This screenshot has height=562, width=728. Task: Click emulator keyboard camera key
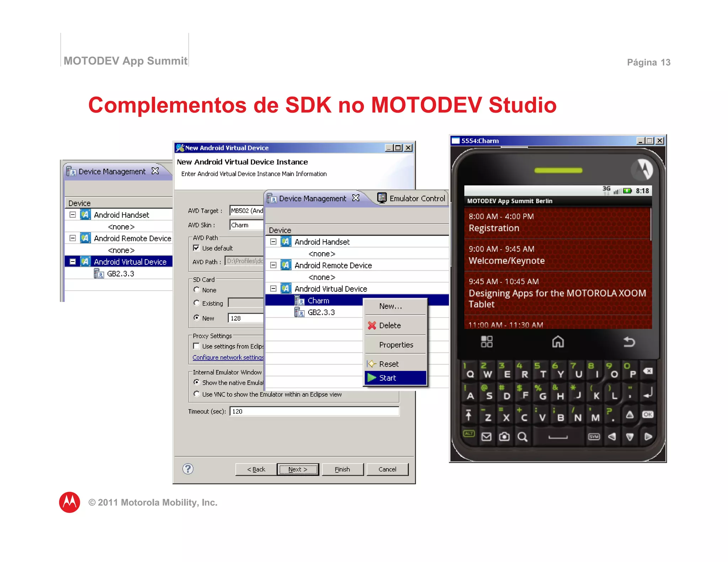(504, 436)
